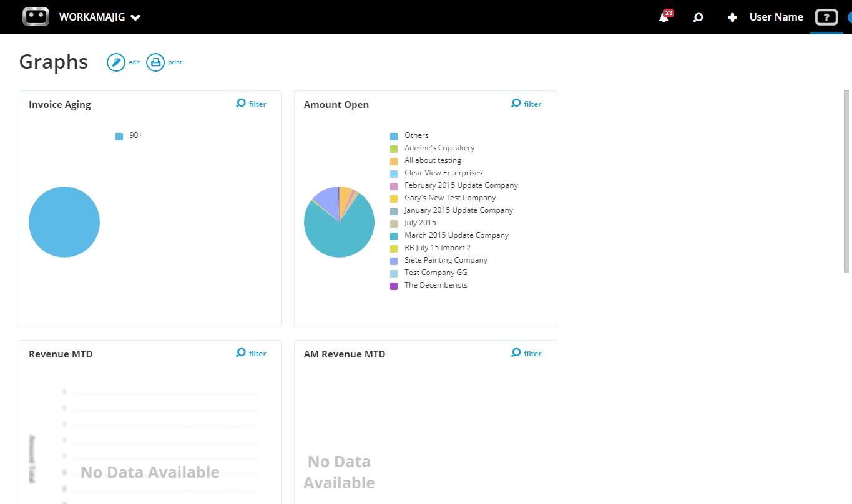Viewport: 852px width, 504px height.
Task: Click the vertical page scrollbar
Action: [x=847, y=181]
